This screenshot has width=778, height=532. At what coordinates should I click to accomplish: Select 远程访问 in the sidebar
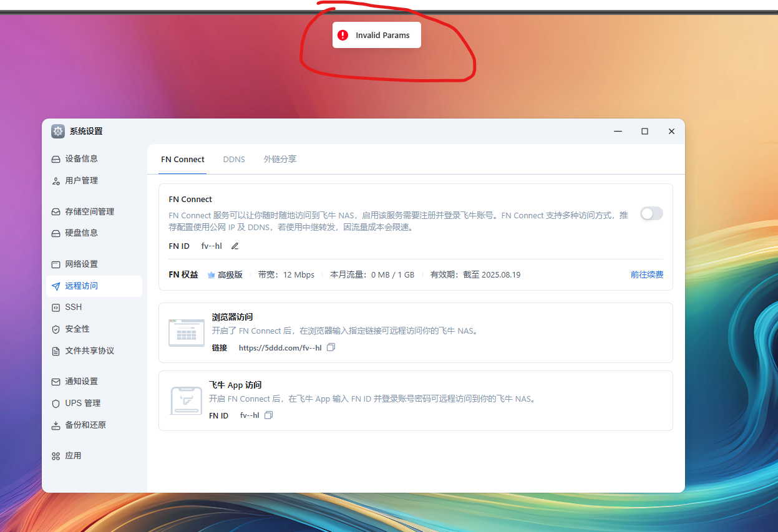point(94,286)
